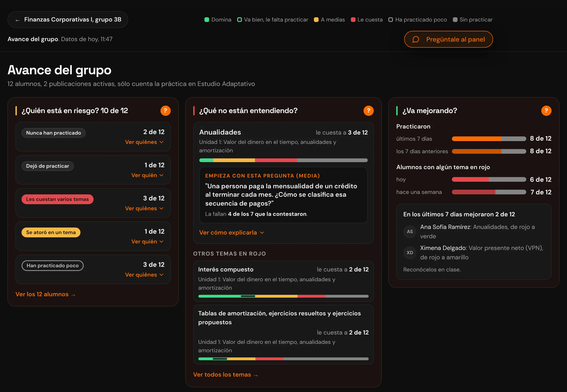The width and height of the screenshot is (567, 392).
Task: Click the yellow 'Se atoró en un tema' tag
Action: [x=51, y=232]
